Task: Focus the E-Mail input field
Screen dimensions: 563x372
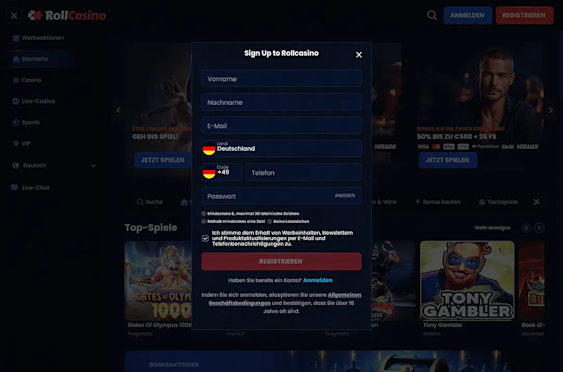Action: 282,126
